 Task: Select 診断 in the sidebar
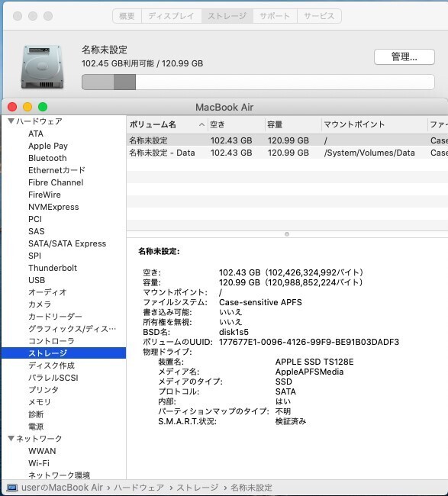[x=36, y=414]
